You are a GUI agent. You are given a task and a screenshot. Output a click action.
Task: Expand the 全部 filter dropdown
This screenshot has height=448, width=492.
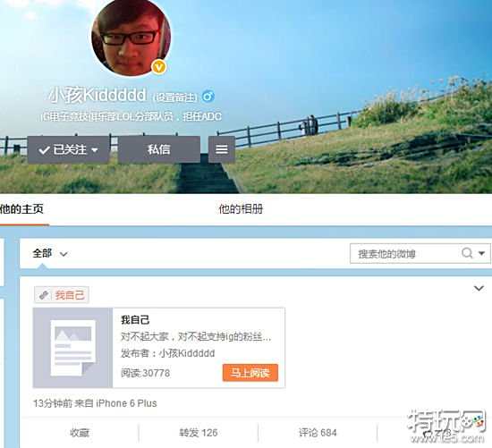point(50,253)
